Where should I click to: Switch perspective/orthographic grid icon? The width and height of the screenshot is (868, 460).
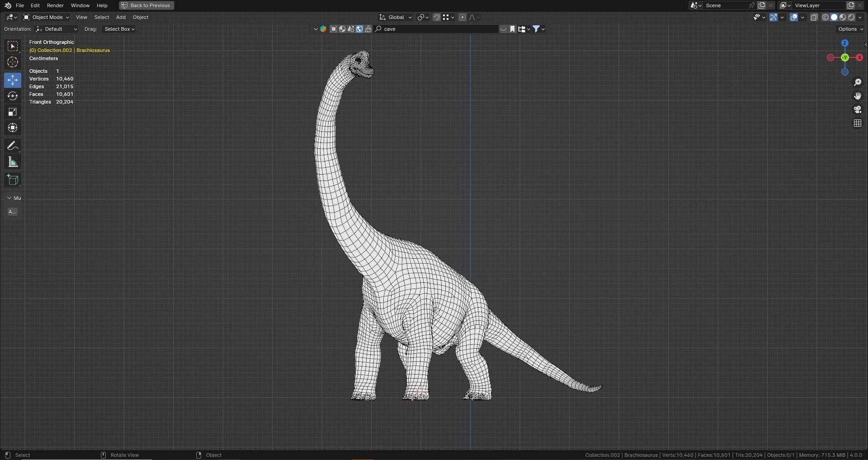point(858,123)
